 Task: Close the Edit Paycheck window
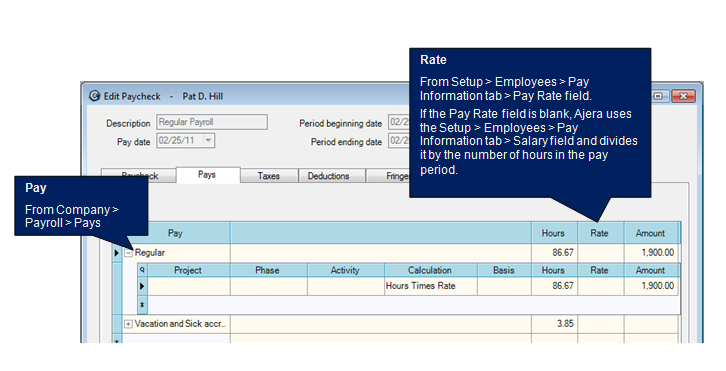[683, 96]
